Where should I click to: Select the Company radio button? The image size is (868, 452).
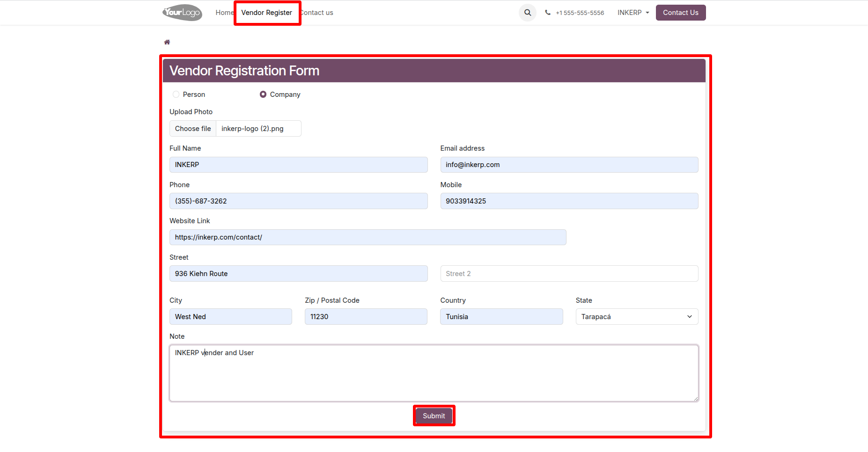(x=263, y=95)
